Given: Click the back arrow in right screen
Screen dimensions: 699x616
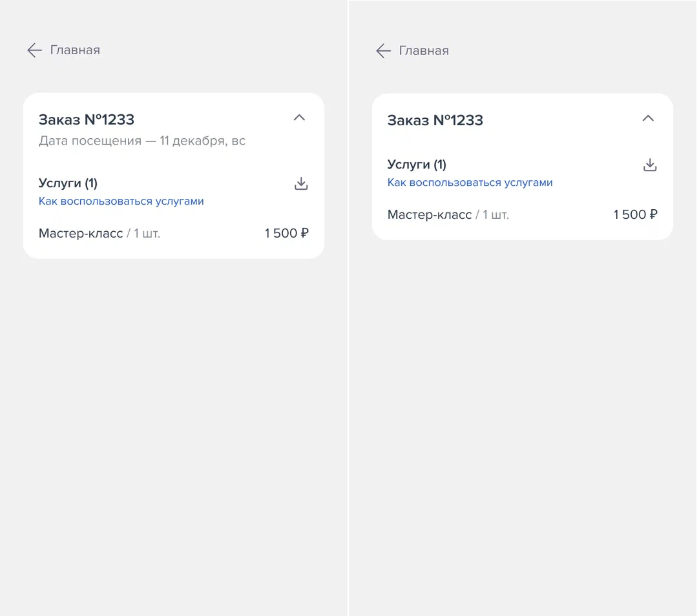Looking at the screenshot, I should (x=383, y=51).
